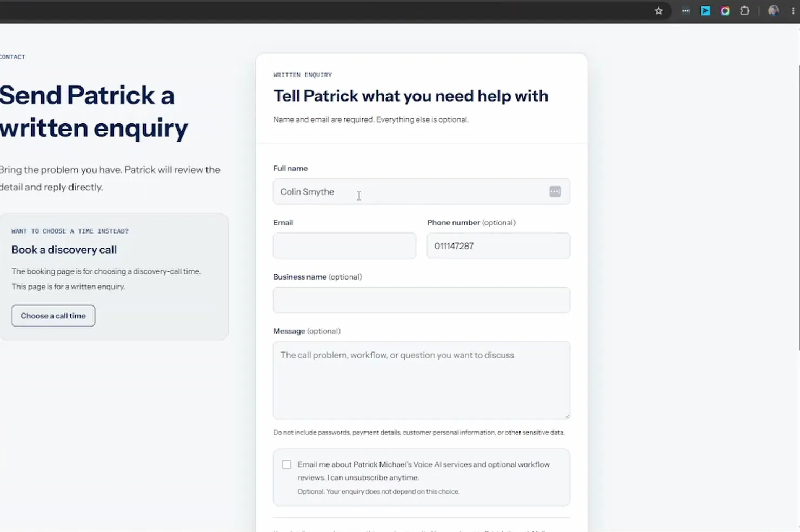Screen dimensions: 800x532
Task: Click "This page is for a written enquiry." text
Action: 68,287
